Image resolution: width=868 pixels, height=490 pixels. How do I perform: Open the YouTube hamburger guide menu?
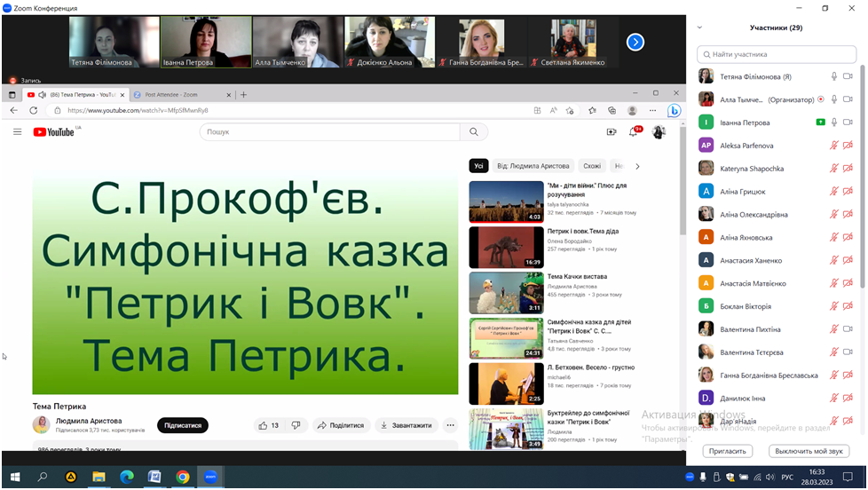(x=17, y=131)
